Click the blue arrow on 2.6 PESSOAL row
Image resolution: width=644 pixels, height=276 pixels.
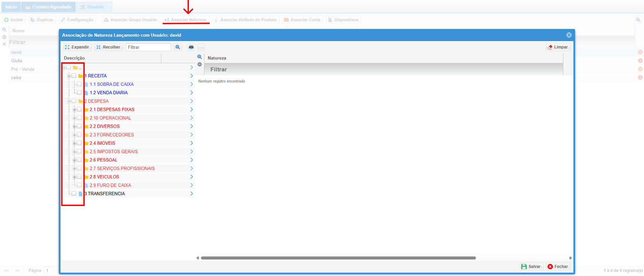(192, 160)
